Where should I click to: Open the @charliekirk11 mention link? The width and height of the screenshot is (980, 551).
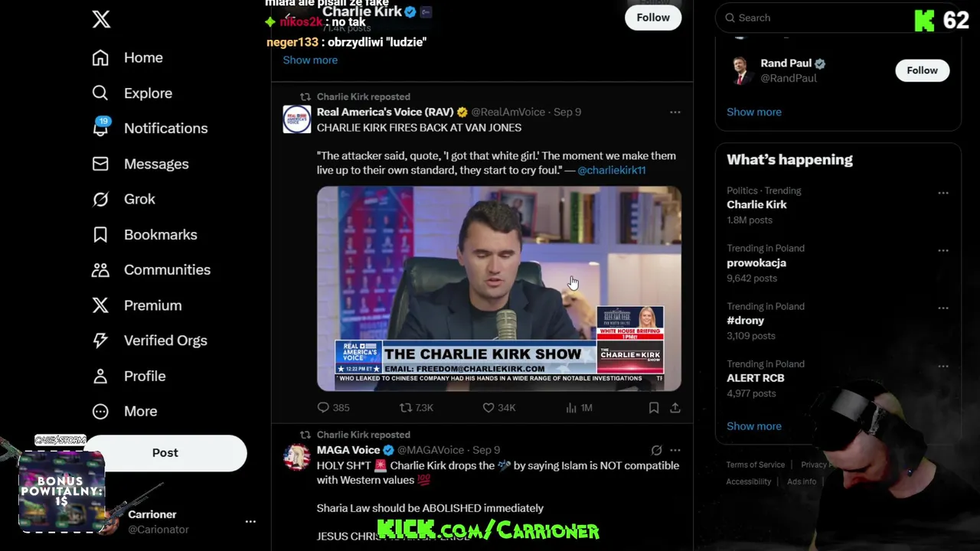tap(611, 170)
